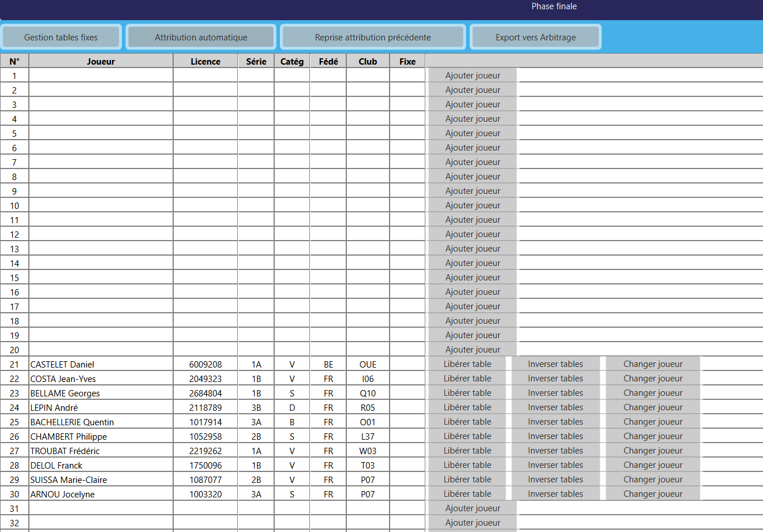Add a player to table 1
The image size is (763, 532).
click(473, 76)
